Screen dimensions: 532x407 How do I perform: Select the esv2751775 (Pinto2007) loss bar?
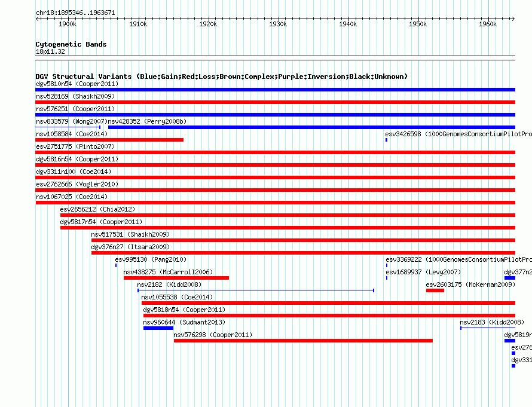pos(275,152)
